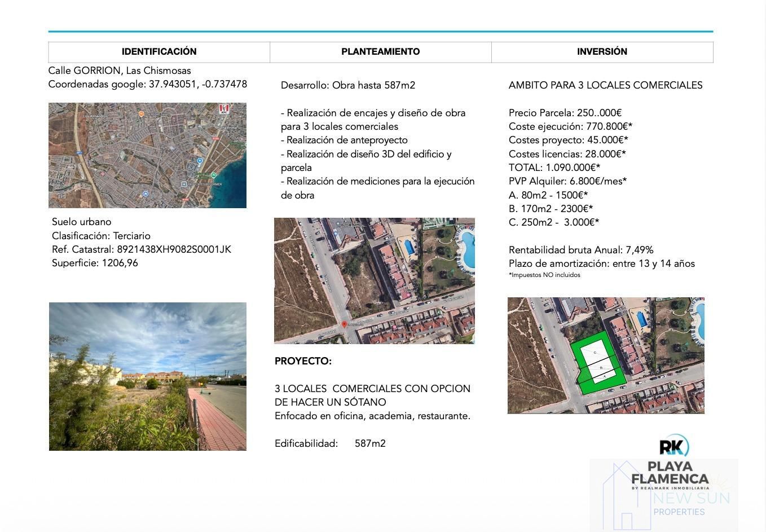
Task: Click the orange location pin near Los Almendros
Action: point(142,114)
